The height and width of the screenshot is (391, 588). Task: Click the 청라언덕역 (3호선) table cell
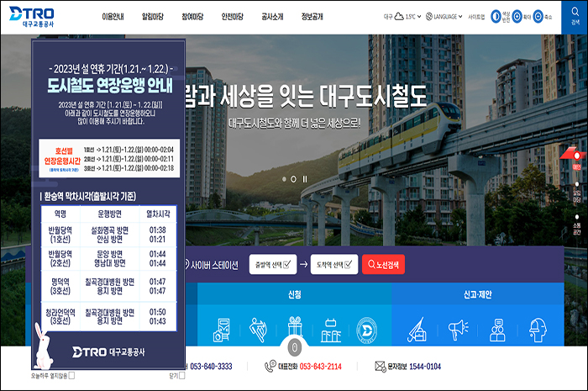(60, 316)
